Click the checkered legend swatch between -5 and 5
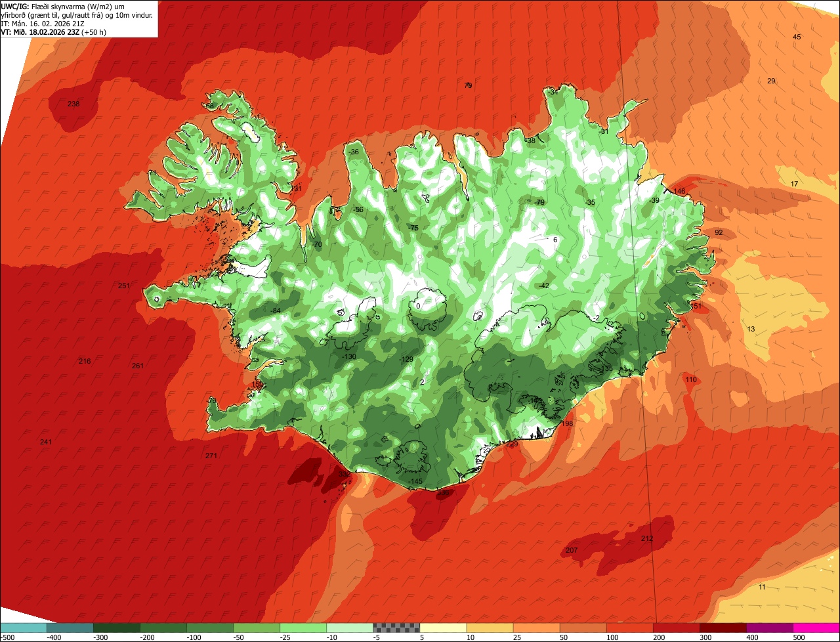This screenshot has width=840, height=642. pyautogui.click(x=396, y=628)
